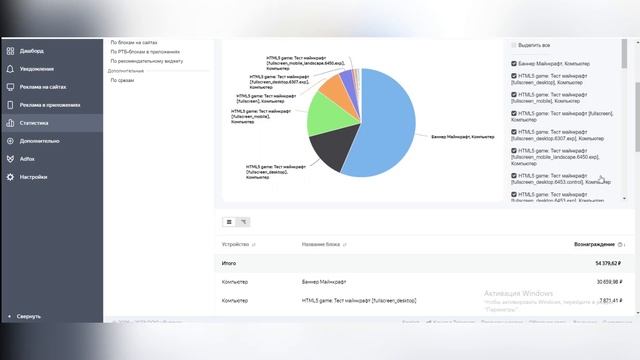The height and width of the screenshot is (360, 640).
Task: Switch to flat list table view icon
Action: [x=229, y=222]
